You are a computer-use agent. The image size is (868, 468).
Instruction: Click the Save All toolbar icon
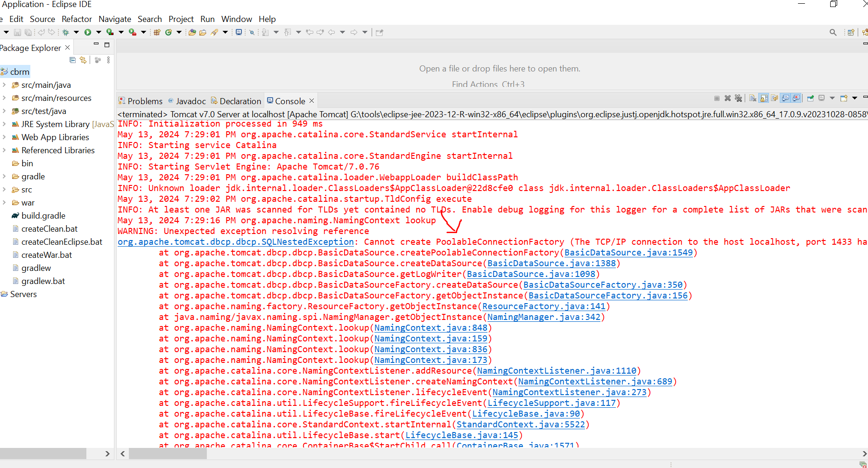(x=28, y=32)
